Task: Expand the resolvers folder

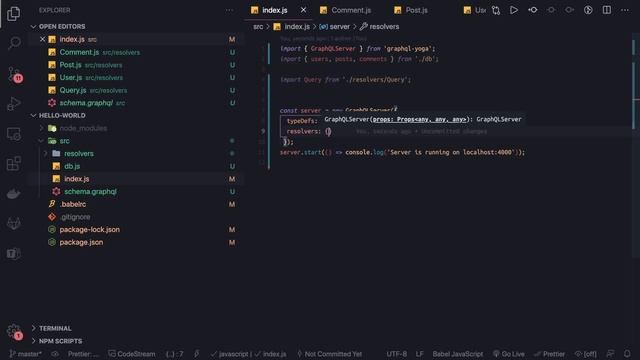Action: pyautogui.click(x=79, y=153)
